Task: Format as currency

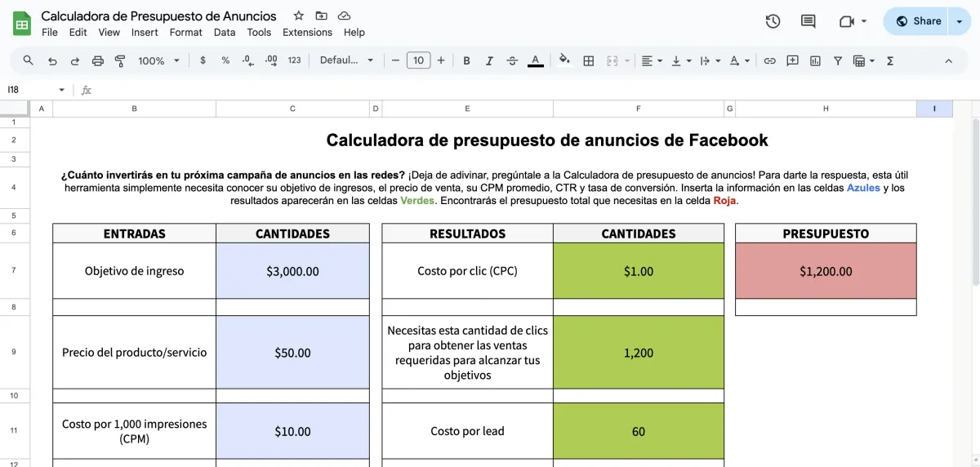Action: [203, 60]
